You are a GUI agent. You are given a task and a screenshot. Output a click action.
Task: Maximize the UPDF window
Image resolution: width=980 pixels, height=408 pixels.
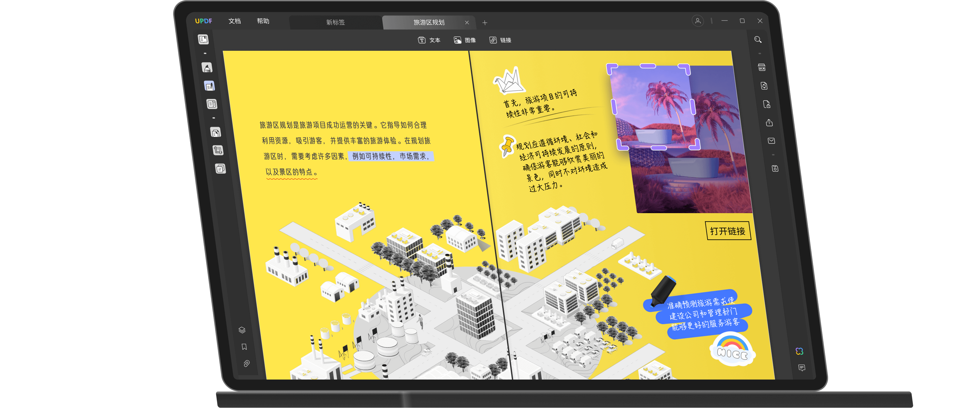pos(742,21)
